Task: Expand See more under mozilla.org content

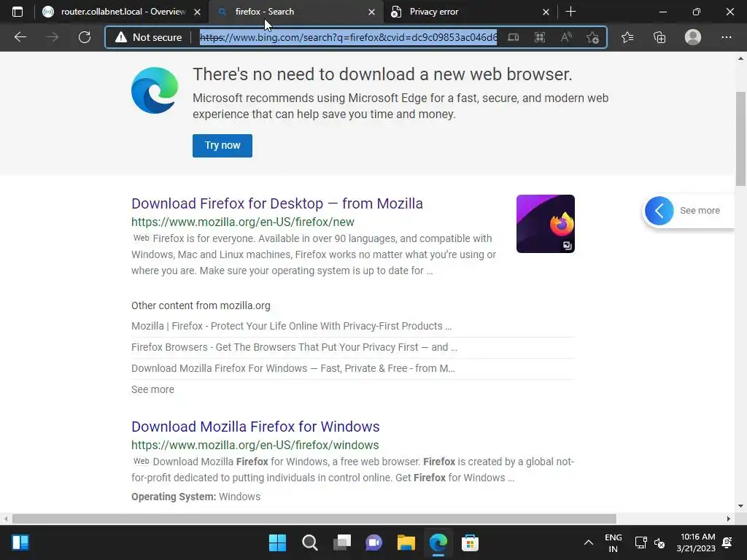Action: [152, 389]
